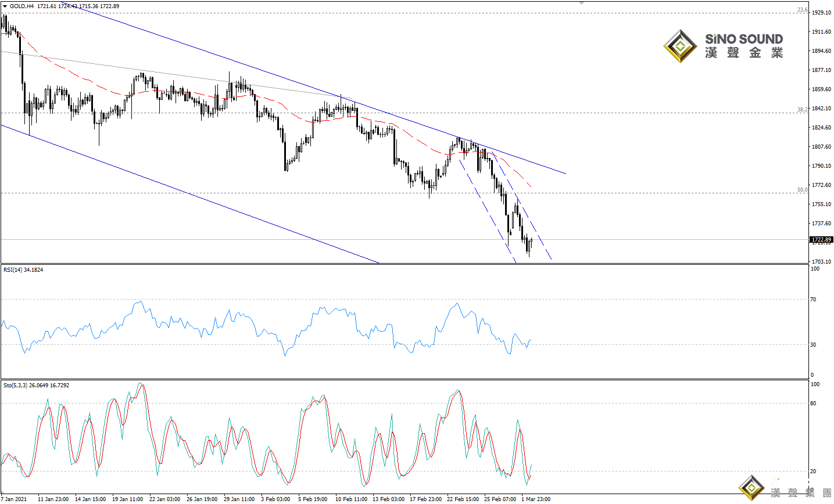This screenshot has width=834, height=504.
Task: Click the SINO SOUND brand text
Action: click(x=744, y=39)
